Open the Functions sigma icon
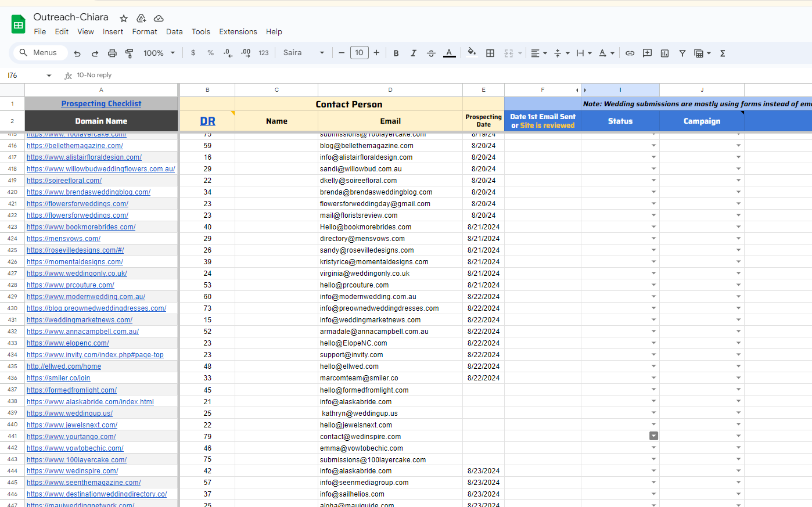Screen dimensions: 812x507 tap(723, 53)
